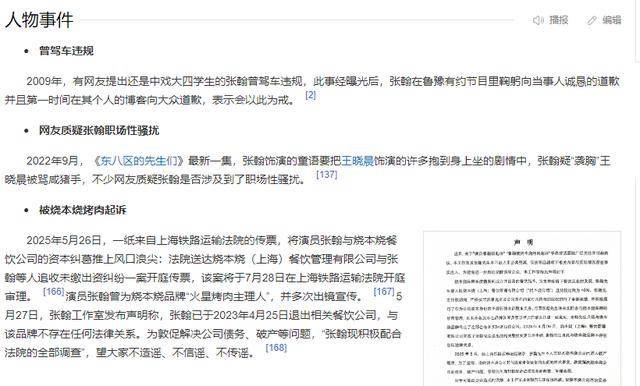640x386 pixels.
Task: Click the 播报 text button
Action: click(558, 20)
